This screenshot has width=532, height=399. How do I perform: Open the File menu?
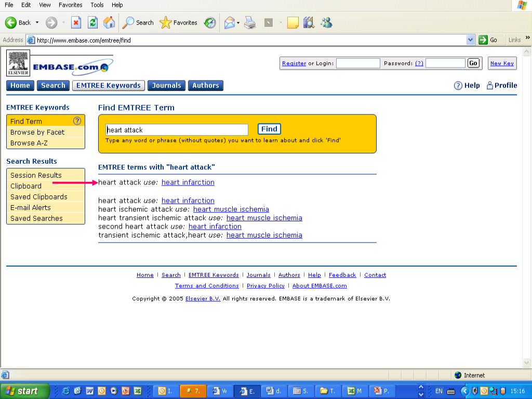click(9, 5)
